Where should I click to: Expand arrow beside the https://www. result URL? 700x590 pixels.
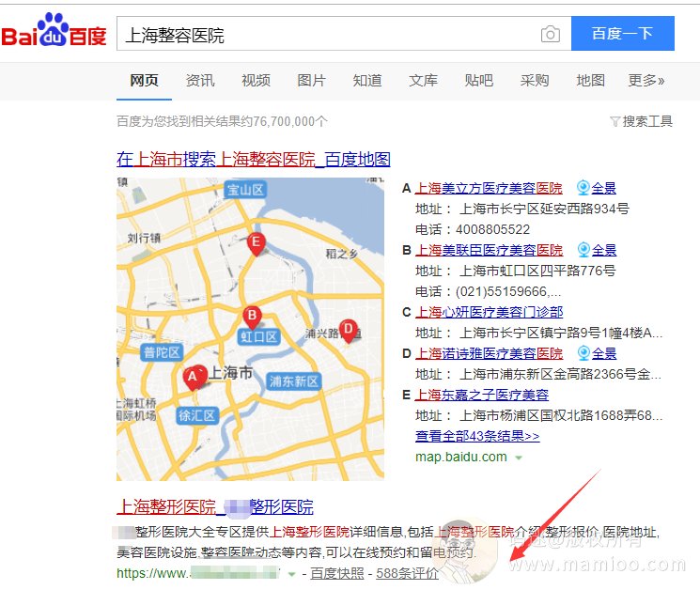pyautogui.click(x=292, y=574)
